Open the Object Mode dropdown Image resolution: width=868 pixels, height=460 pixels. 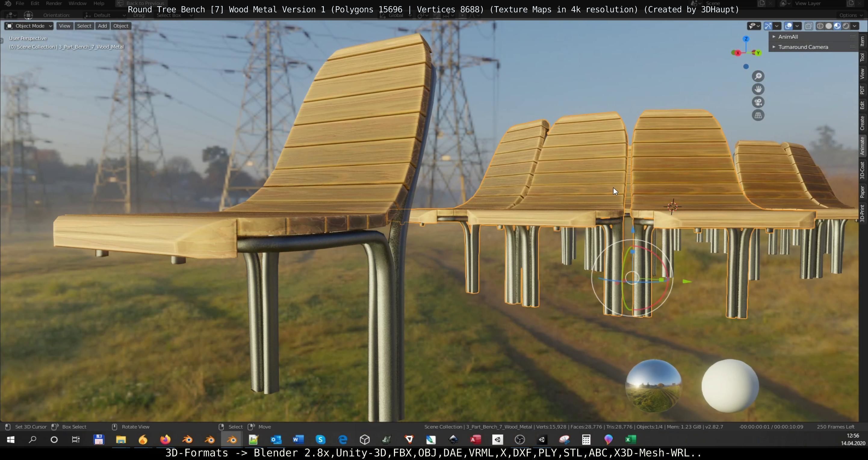(29, 26)
